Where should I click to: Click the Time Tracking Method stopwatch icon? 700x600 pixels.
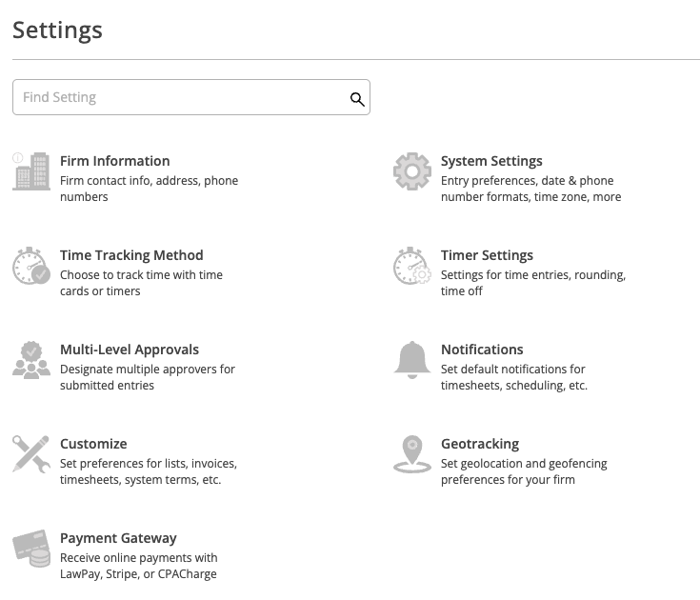(x=31, y=266)
